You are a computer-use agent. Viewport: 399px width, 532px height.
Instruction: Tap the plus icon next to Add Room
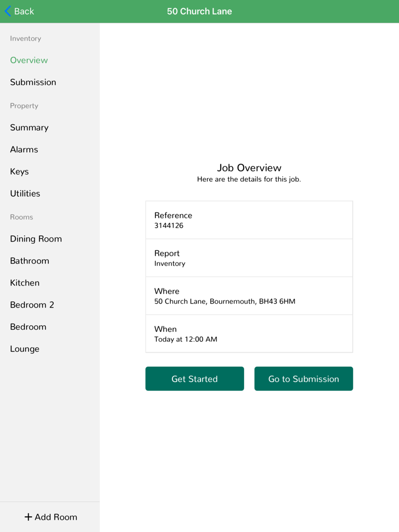tap(28, 517)
